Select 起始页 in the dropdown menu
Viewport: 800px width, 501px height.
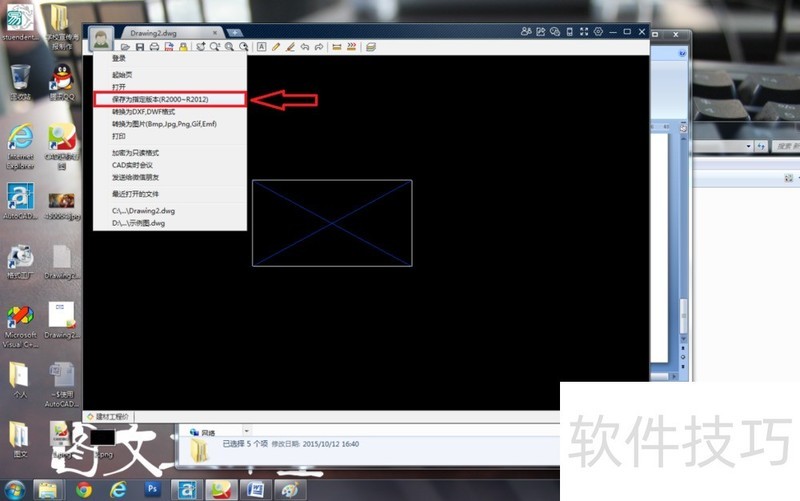tap(122, 75)
